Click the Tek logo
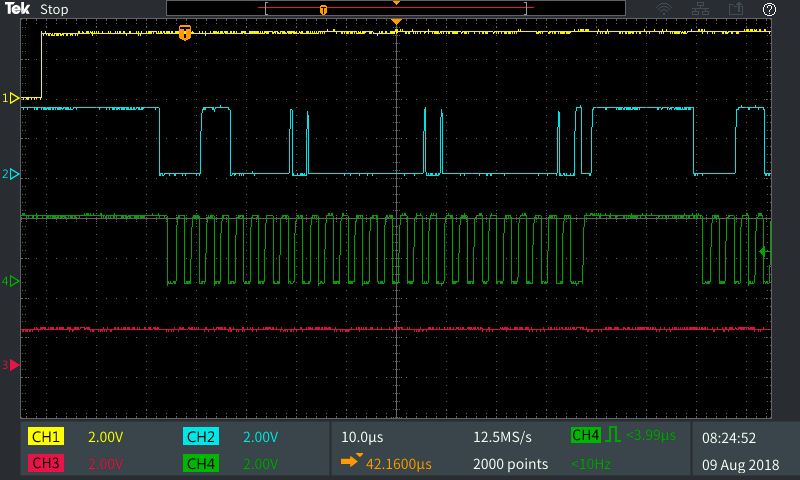This screenshot has width=800, height=480. point(17,9)
